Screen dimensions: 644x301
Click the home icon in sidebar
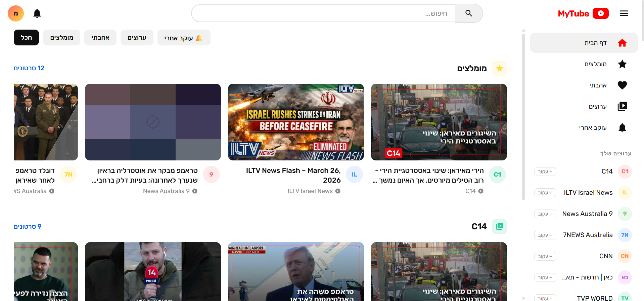[622, 43]
